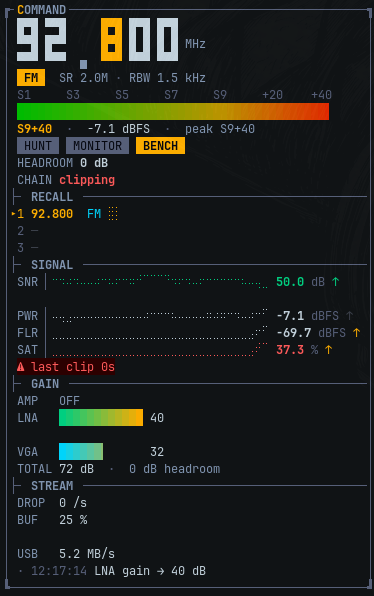The image size is (374, 596).
Task: Collapse the STREAM section header
Action: (52, 485)
